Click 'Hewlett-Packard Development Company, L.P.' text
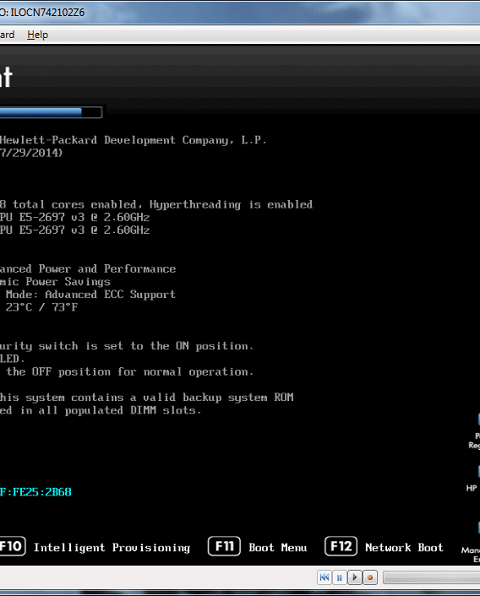This screenshot has height=596, width=480. tap(133, 140)
